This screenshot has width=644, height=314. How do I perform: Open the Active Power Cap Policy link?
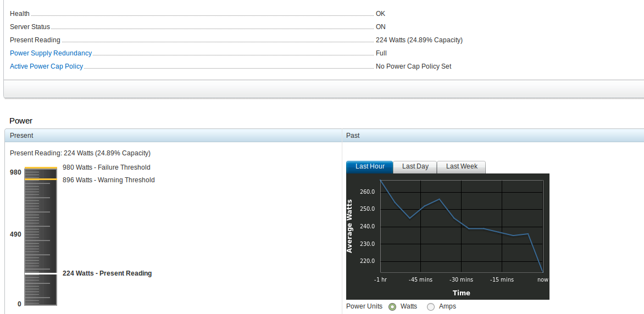(x=46, y=66)
